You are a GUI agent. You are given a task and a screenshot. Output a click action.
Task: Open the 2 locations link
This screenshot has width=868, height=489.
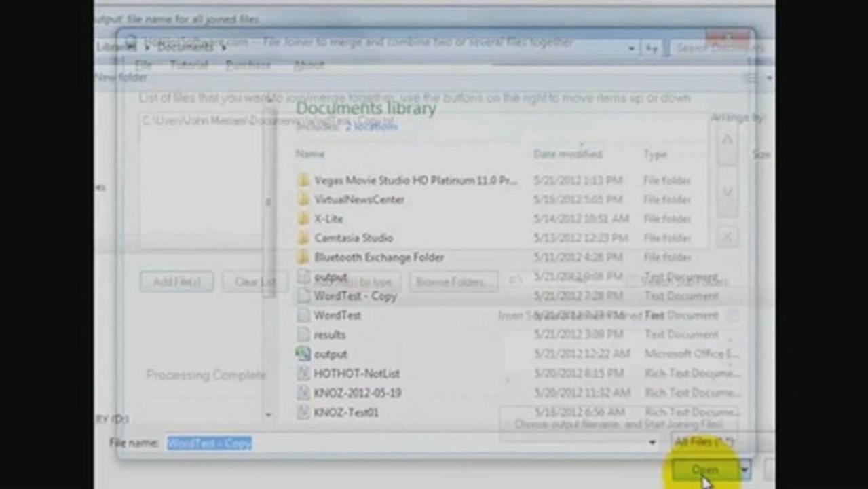(371, 126)
